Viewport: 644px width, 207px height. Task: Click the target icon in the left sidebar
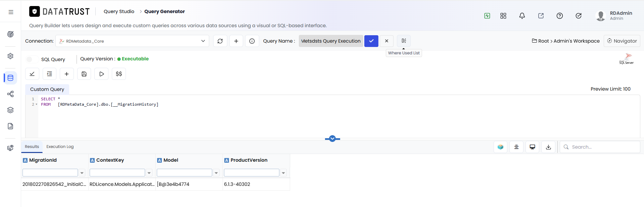pos(10,34)
